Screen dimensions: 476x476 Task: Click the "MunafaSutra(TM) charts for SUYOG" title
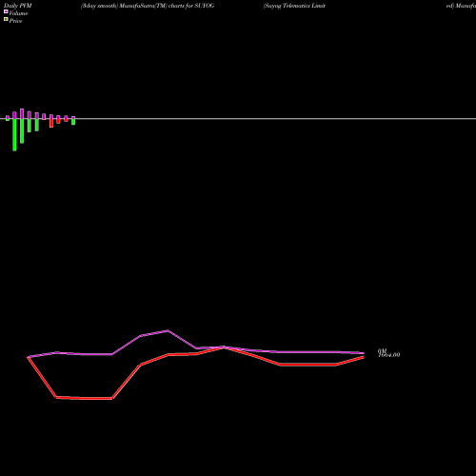tap(167, 6)
